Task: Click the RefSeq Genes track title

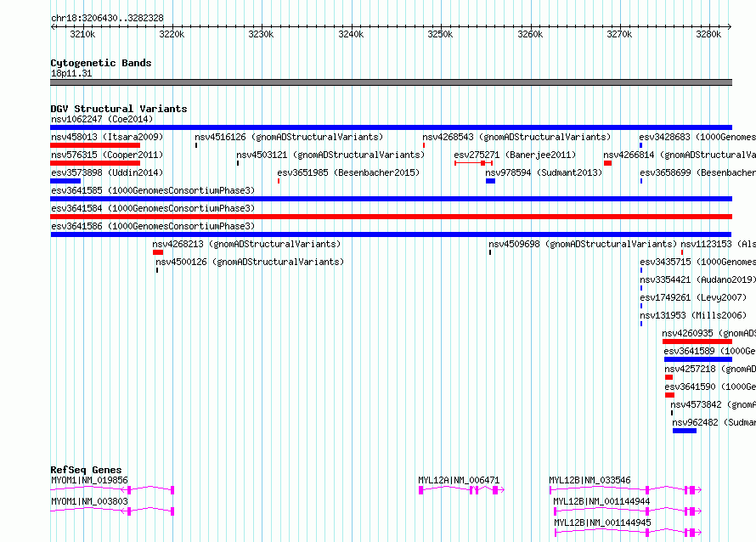Action: click(86, 470)
